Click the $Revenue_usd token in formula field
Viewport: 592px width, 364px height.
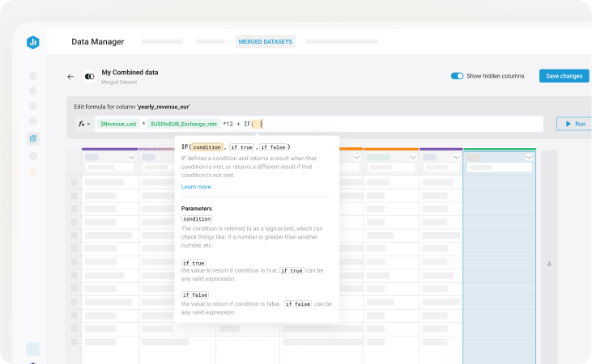117,124
